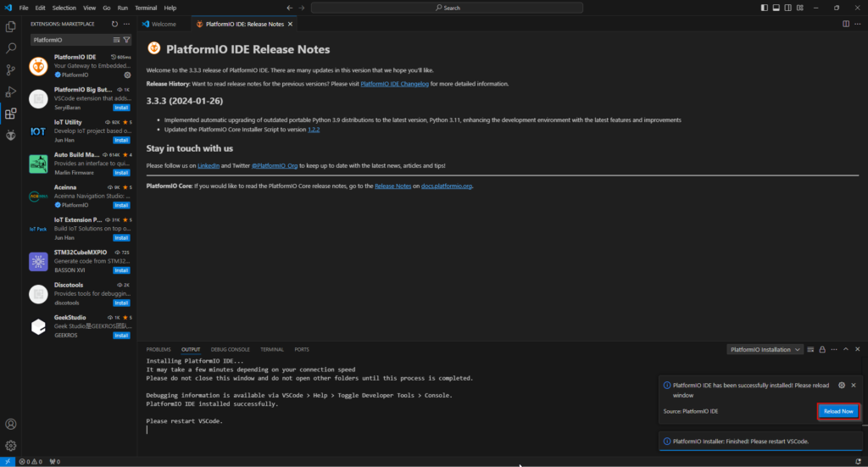Install Auto Build Marlin extension
Viewport: 868px width, 467px height.
pyautogui.click(x=121, y=173)
